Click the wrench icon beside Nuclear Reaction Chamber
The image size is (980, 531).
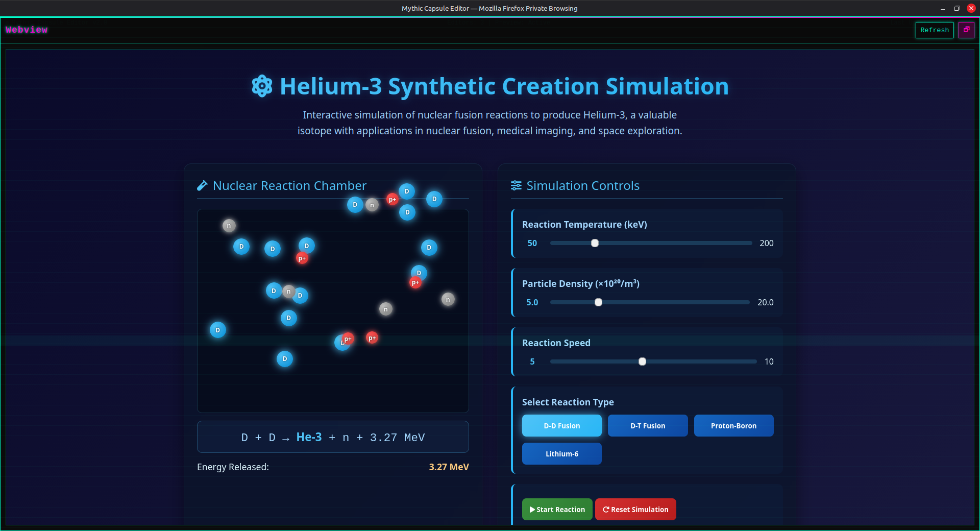tap(202, 185)
